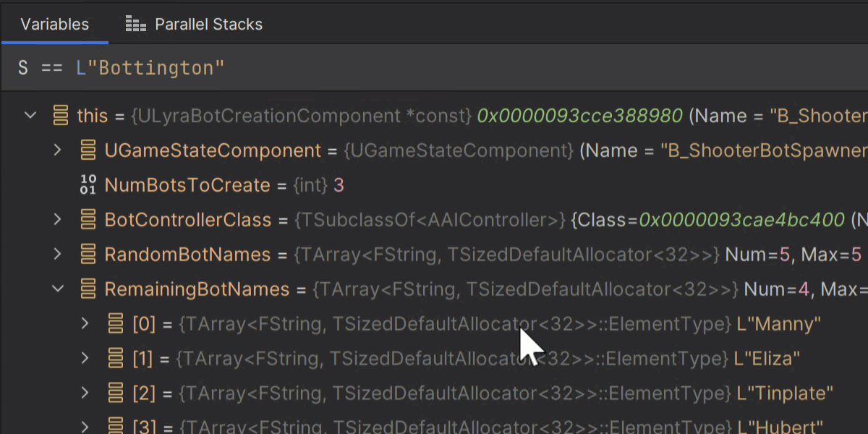This screenshot has height=434, width=868.
Task: Click the expression field containing S == L"Bottington"
Action: [x=434, y=68]
